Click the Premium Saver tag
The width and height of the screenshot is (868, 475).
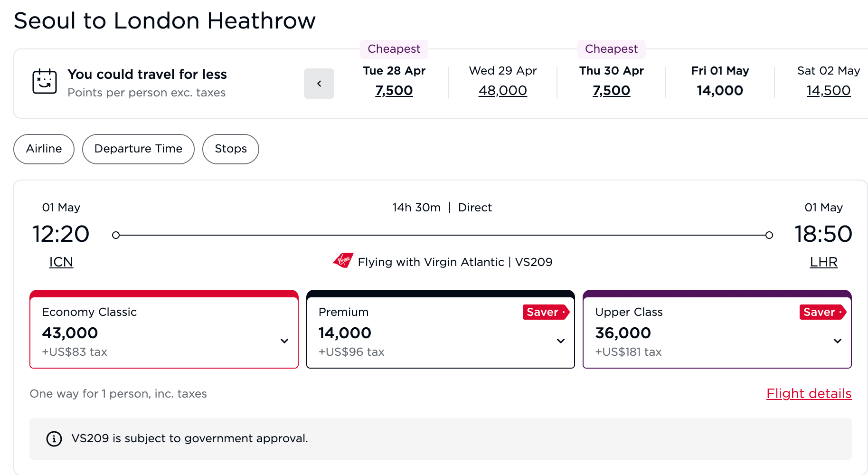pos(545,312)
